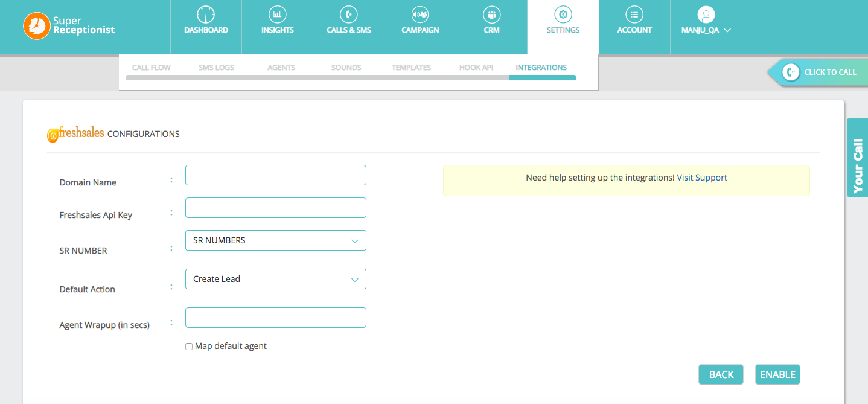Click the Click to Call phone icon

(x=791, y=72)
